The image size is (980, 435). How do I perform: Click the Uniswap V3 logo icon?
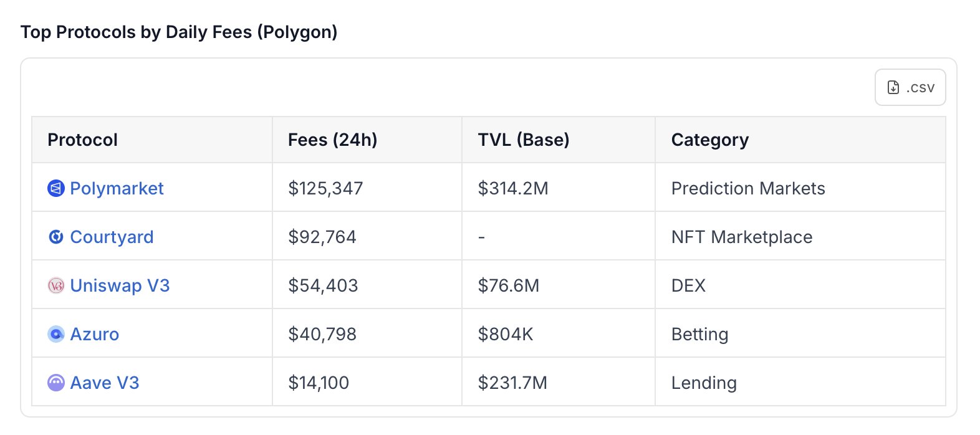[56, 285]
